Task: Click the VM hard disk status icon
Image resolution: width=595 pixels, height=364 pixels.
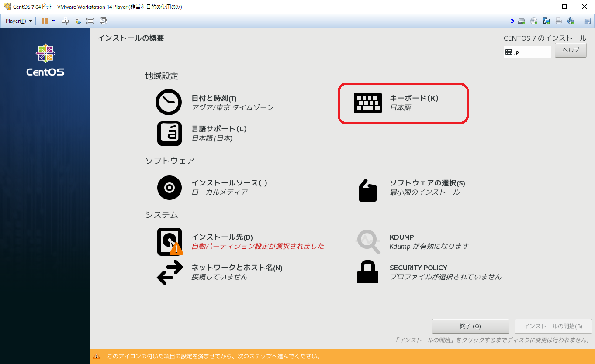Action: pyautogui.click(x=521, y=21)
